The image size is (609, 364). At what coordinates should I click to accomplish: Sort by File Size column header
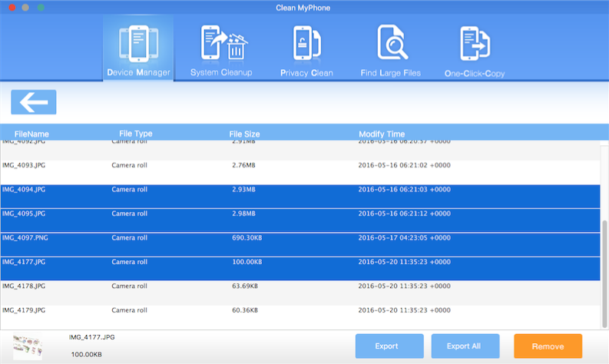(244, 134)
